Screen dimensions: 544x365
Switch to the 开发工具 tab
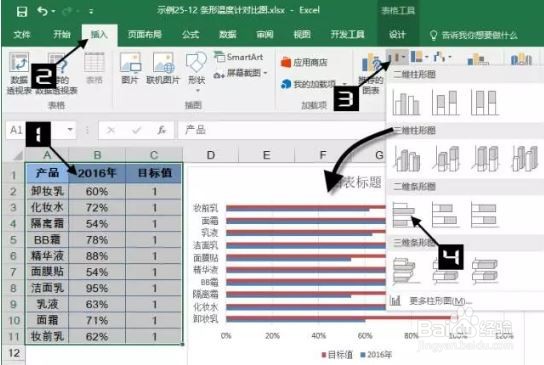coord(347,34)
